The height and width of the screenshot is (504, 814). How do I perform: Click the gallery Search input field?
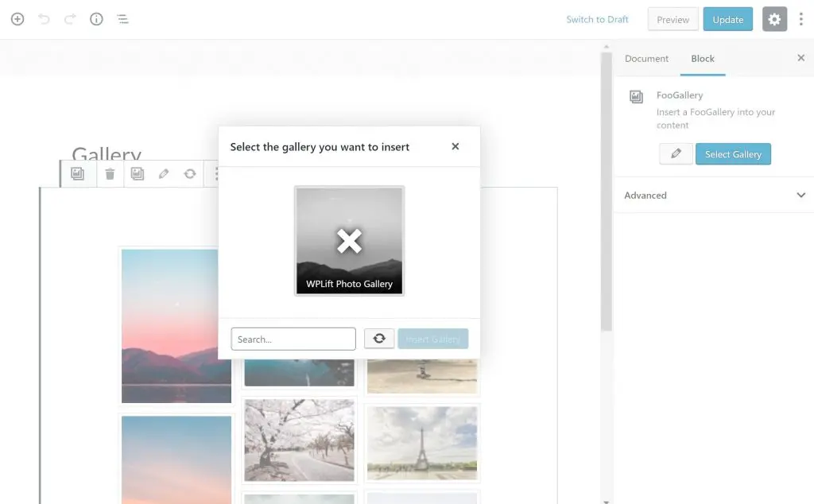[293, 339]
